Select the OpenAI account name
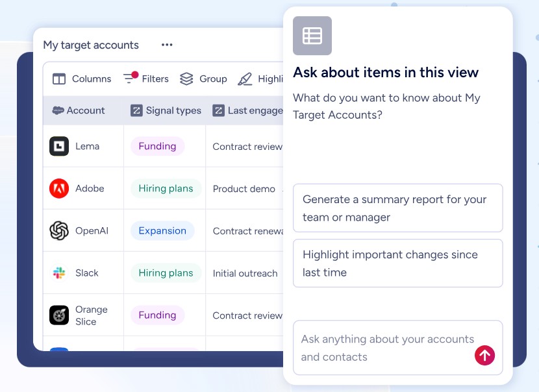Image resolution: width=539 pixels, height=392 pixels. (92, 231)
